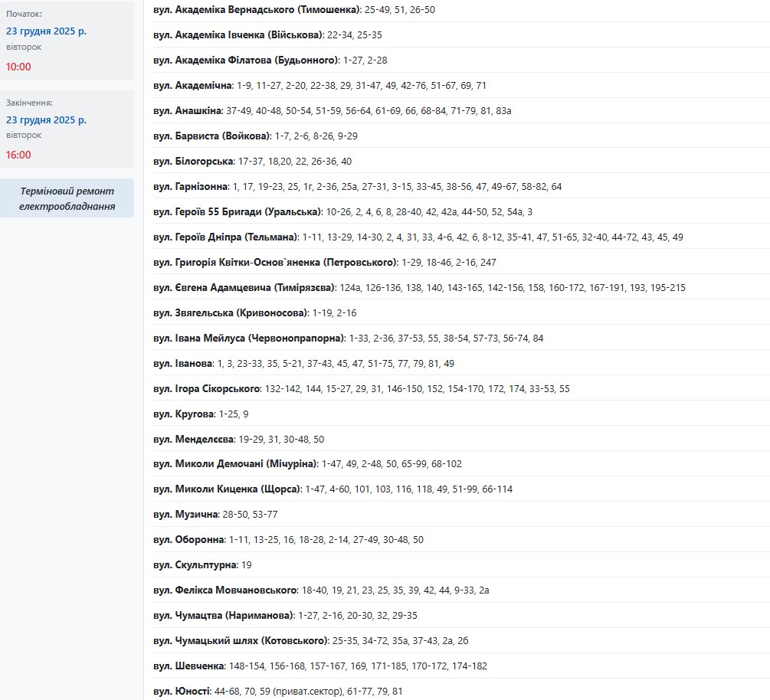Select the вул. Музична row
Viewport: 770px width, 700px height.
click(x=185, y=515)
